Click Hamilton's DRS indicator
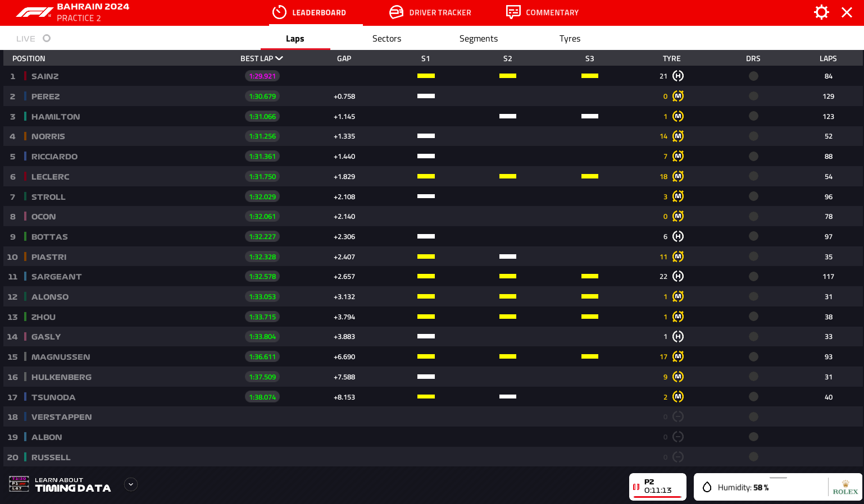Image resolution: width=864 pixels, height=504 pixels. click(x=753, y=116)
